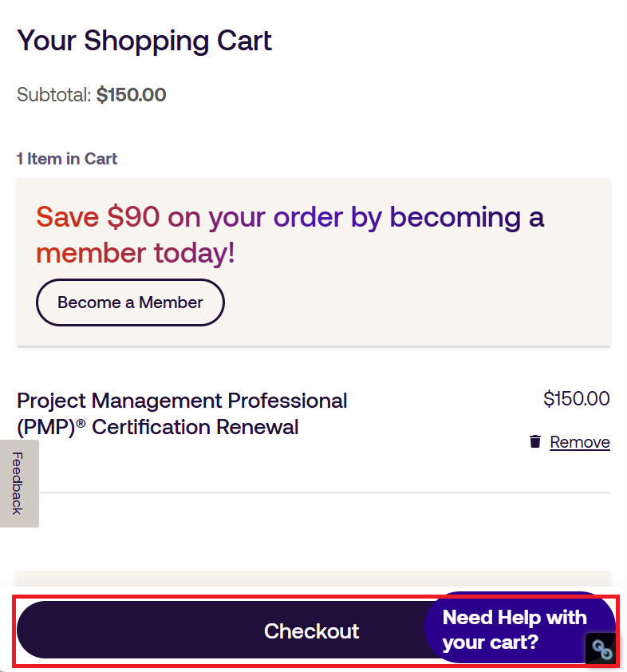The height and width of the screenshot is (672, 627).
Task: Click the Your Shopping Cart heading
Action: coord(144,40)
